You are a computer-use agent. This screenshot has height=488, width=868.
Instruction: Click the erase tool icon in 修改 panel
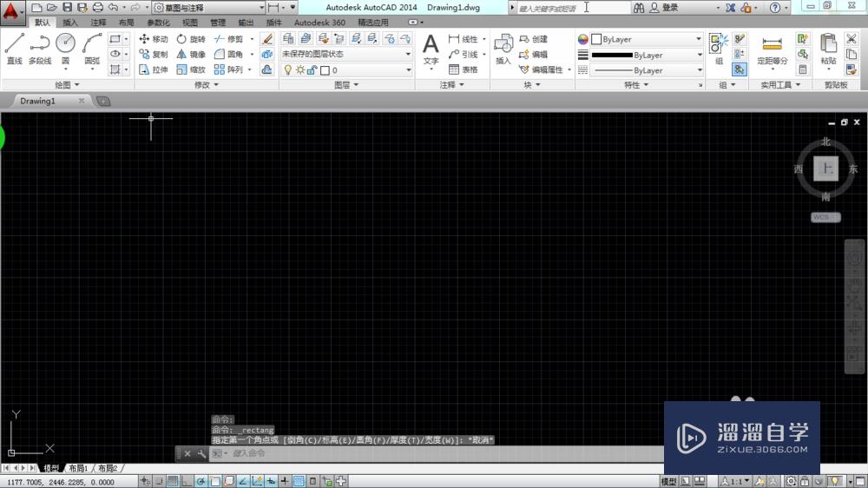[267, 39]
